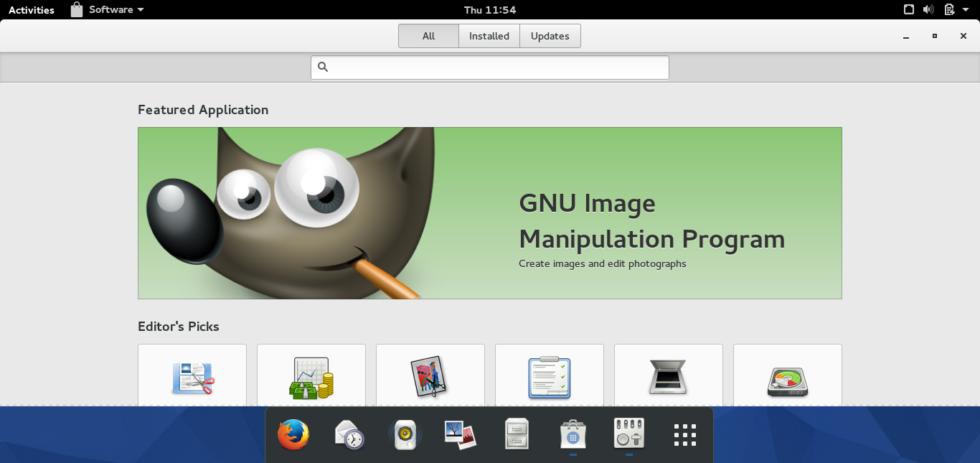This screenshot has width=980, height=463.
Task: Click 'Create images and edit photographs' text
Action: click(x=603, y=263)
